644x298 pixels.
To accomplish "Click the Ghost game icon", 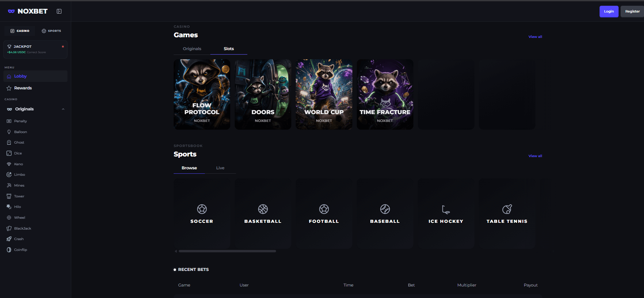I will tap(9, 143).
